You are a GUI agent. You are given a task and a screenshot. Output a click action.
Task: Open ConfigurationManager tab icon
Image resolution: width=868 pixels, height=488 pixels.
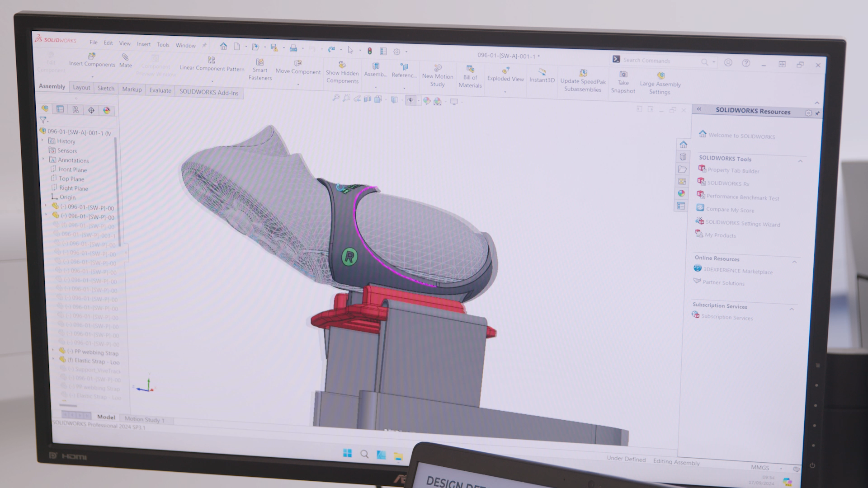coord(75,109)
